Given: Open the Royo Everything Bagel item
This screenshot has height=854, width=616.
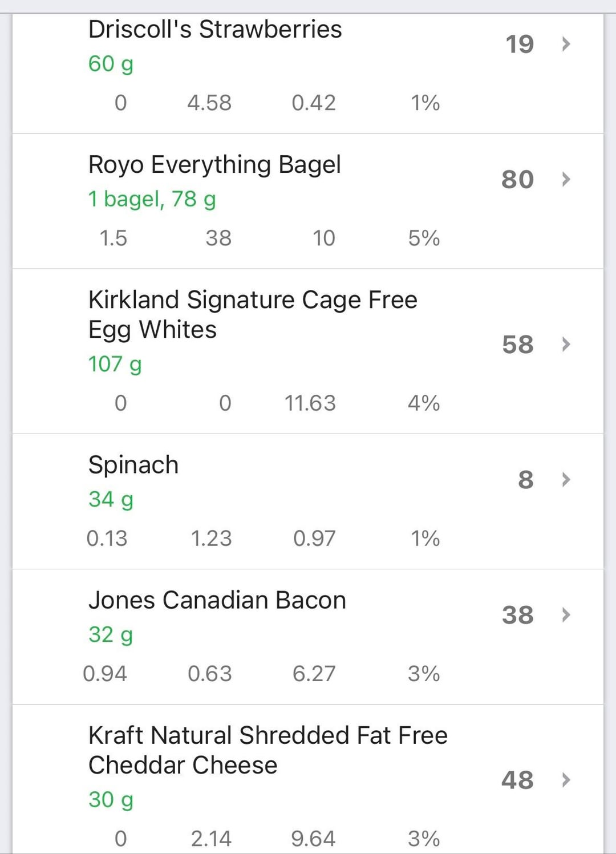Looking at the screenshot, I should (214, 165).
